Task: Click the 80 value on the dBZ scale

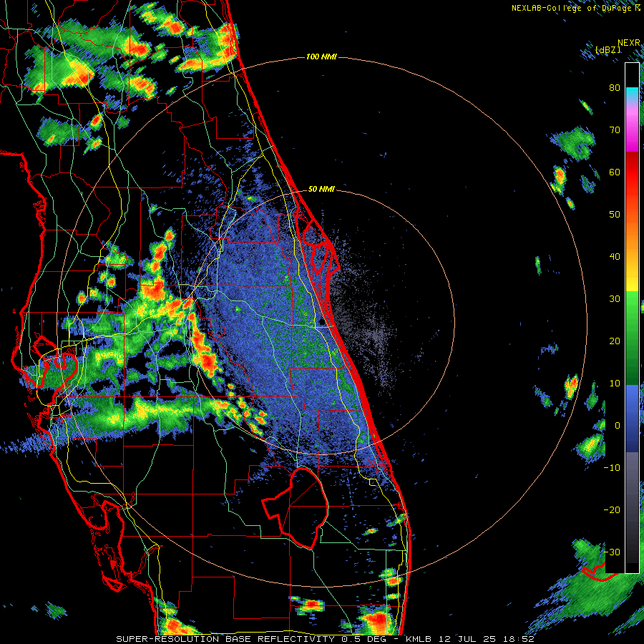Action: click(615, 88)
